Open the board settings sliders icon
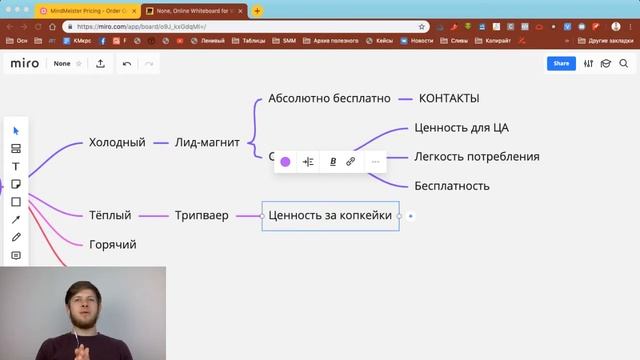The width and height of the screenshot is (640, 360). 588,64
